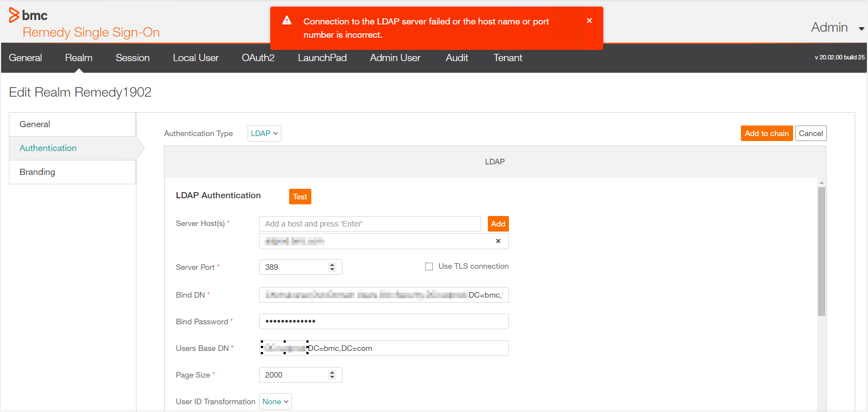Open the General menu in navigation bar

coord(26,58)
